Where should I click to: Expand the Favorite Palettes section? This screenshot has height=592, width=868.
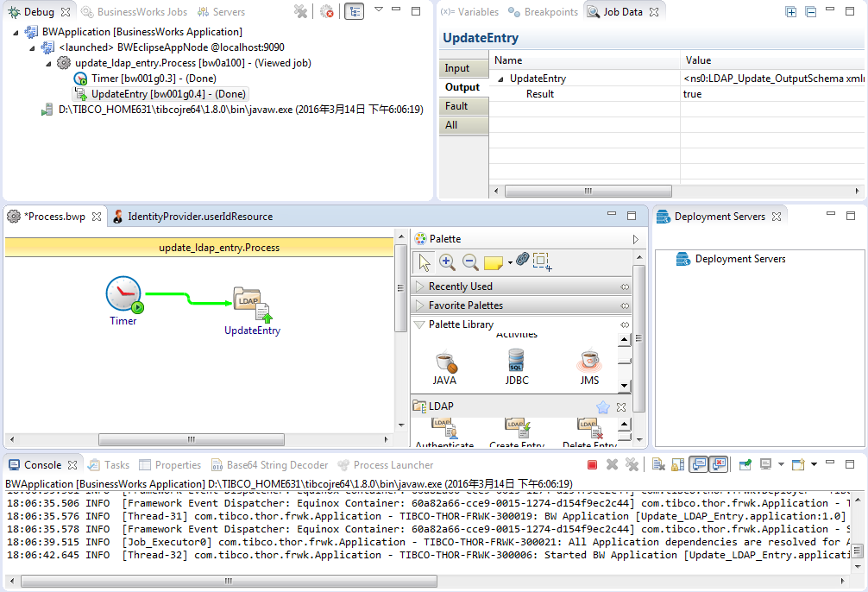pyautogui.click(x=419, y=305)
